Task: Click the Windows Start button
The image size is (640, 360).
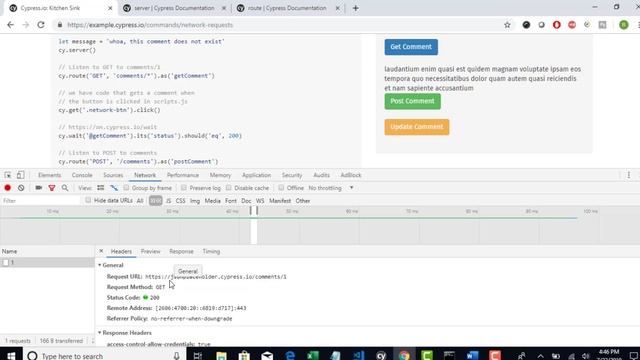Action: (x=11, y=356)
